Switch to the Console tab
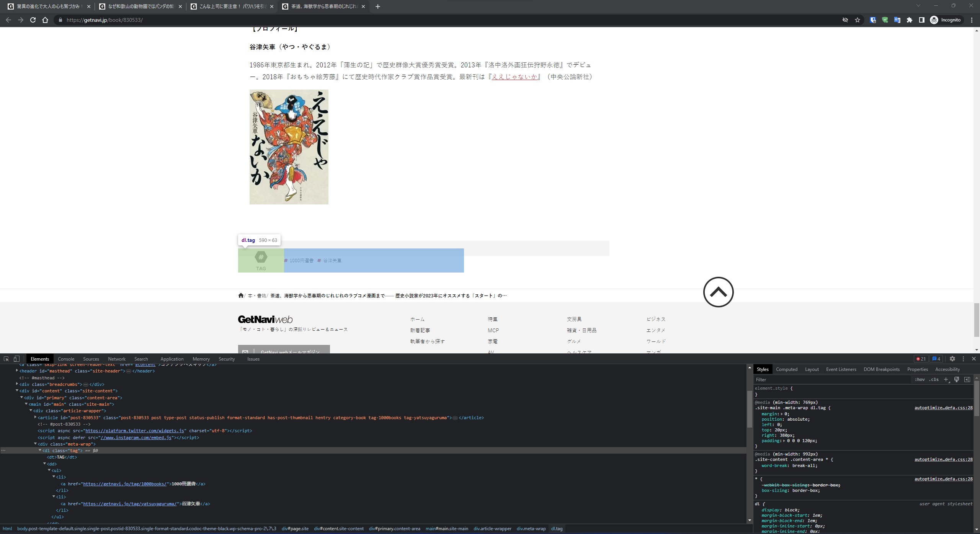 (x=66, y=359)
